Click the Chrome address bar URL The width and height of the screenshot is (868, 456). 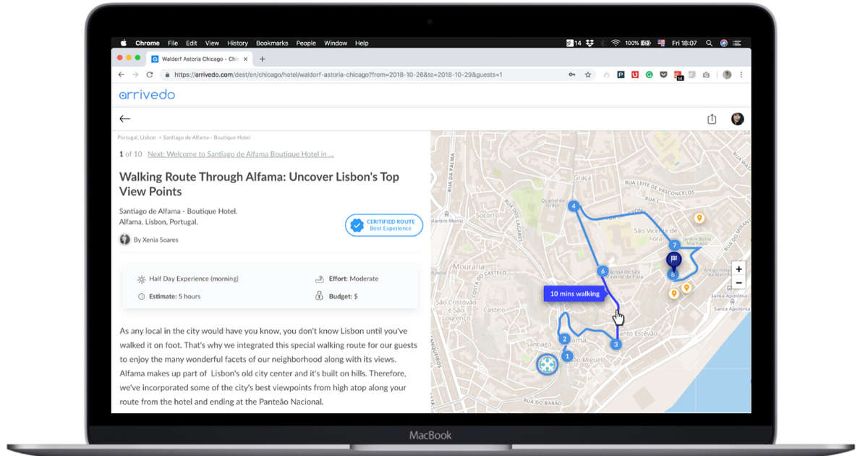click(339, 75)
